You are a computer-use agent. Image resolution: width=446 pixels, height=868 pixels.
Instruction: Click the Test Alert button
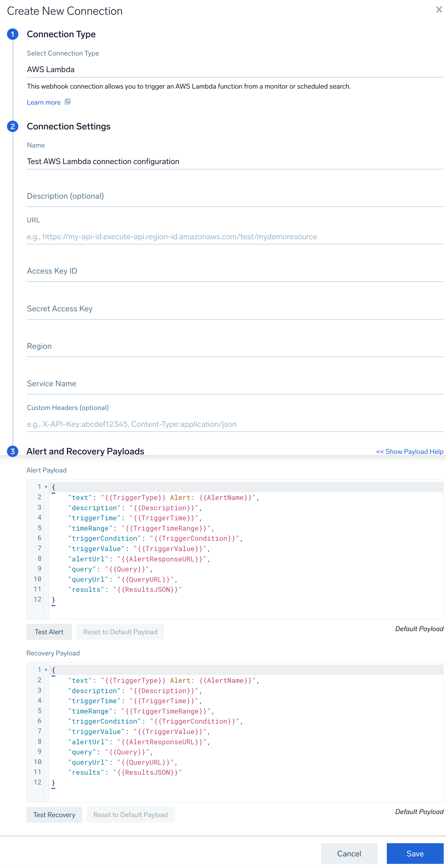(x=49, y=632)
